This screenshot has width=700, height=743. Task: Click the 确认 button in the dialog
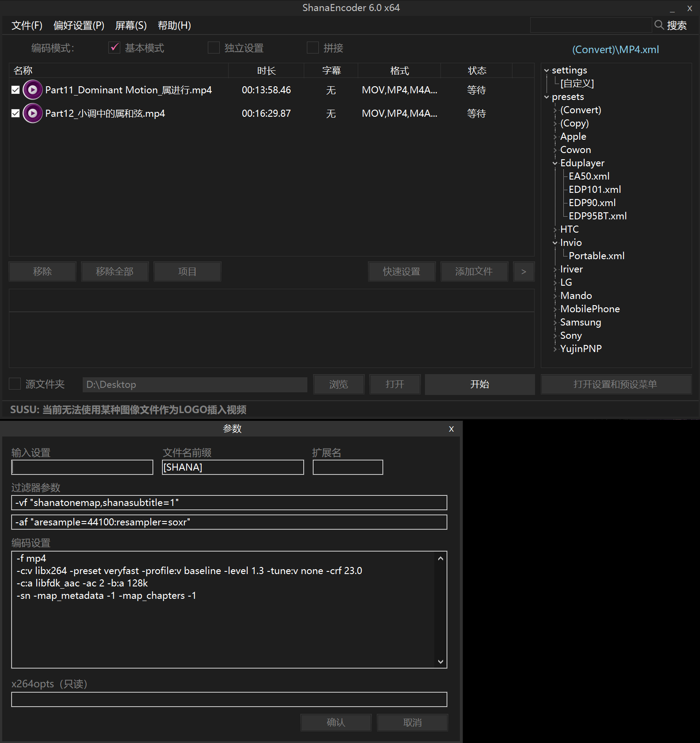click(336, 722)
